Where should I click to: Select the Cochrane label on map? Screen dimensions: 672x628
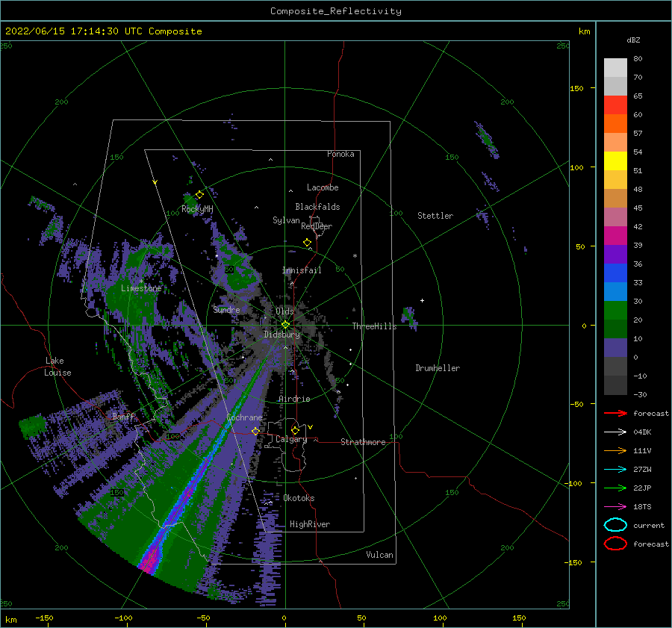(x=244, y=417)
